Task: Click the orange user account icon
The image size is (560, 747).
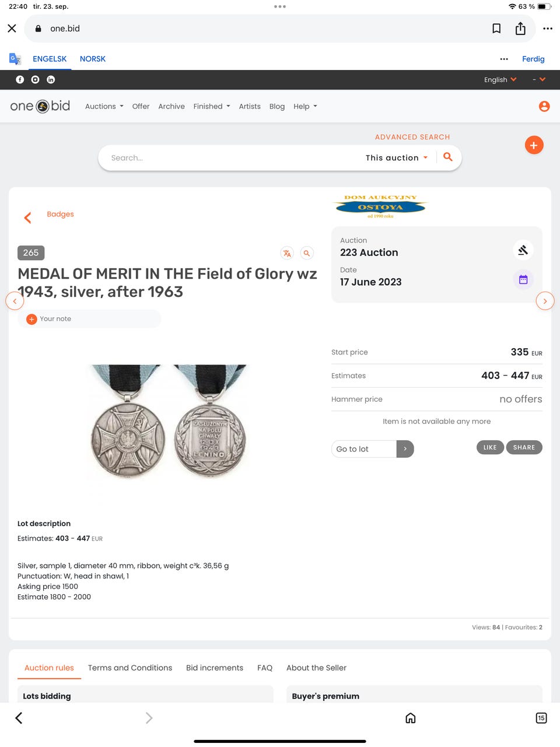Action: tap(544, 106)
